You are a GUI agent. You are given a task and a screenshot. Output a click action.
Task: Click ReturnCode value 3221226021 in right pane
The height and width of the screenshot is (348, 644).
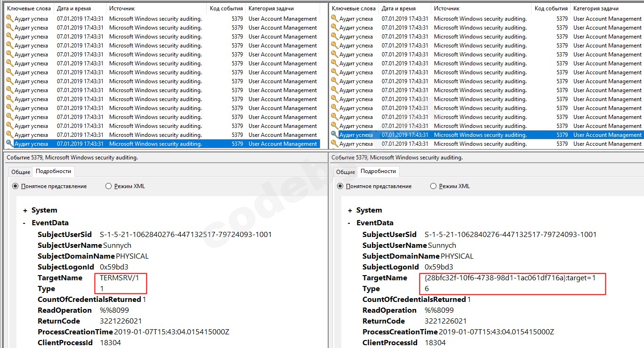pyautogui.click(x=446, y=321)
